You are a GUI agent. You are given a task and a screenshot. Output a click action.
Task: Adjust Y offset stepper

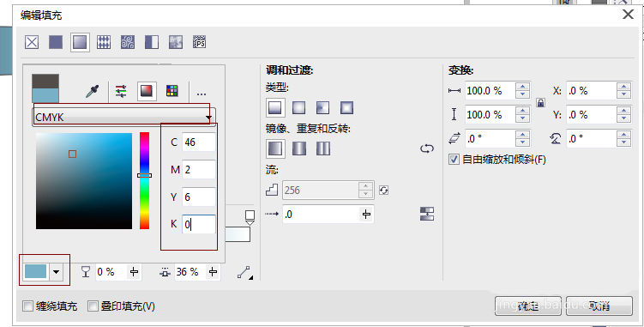pyautogui.click(x=623, y=115)
